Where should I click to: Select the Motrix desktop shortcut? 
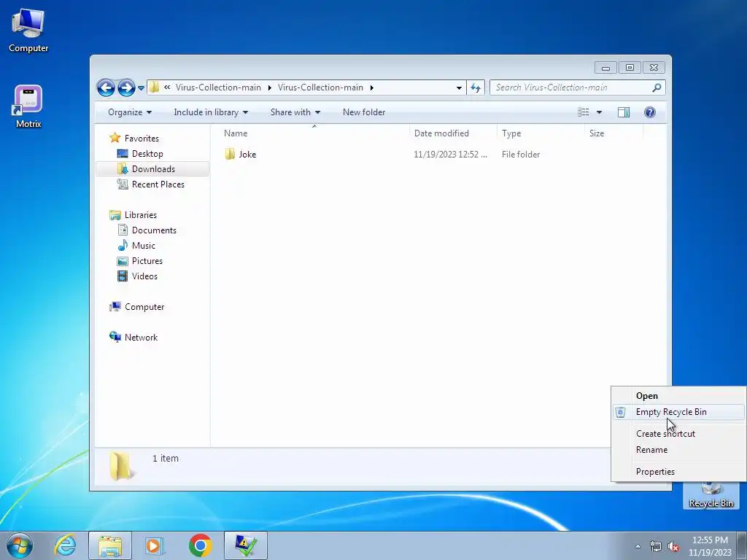(x=28, y=106)
